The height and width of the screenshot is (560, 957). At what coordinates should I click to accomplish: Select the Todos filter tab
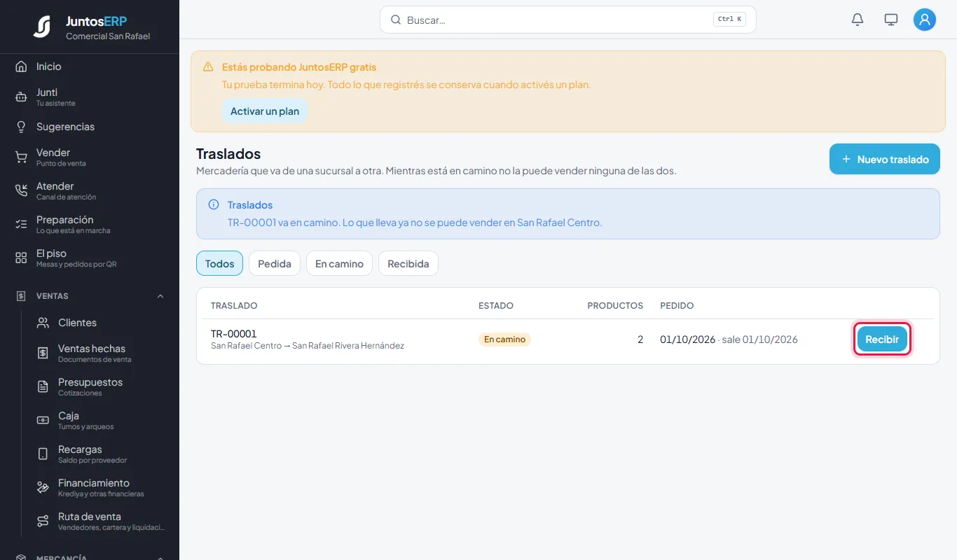pos(219,263)
